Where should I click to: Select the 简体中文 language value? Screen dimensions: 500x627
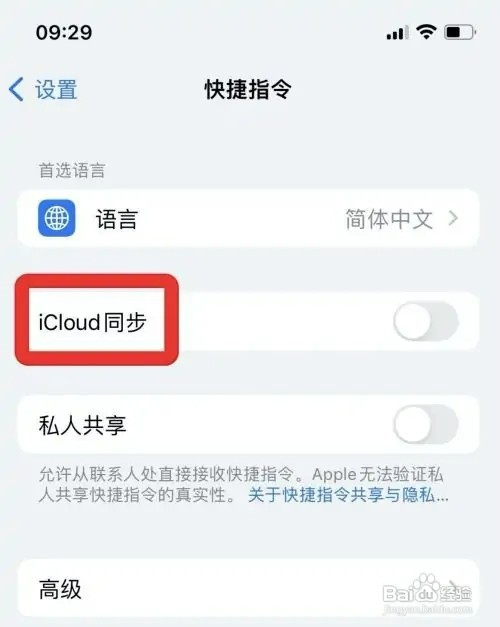coord(389,219)
